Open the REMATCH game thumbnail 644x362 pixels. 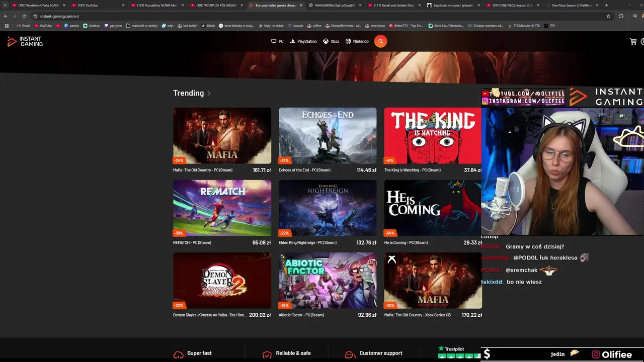click(x=222, y=208)
